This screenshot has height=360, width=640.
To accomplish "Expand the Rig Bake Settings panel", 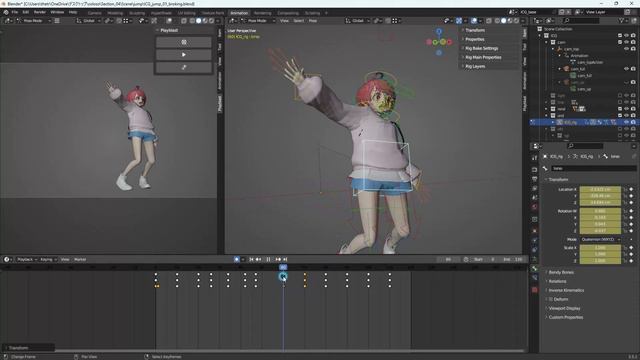I will point(481,48).
